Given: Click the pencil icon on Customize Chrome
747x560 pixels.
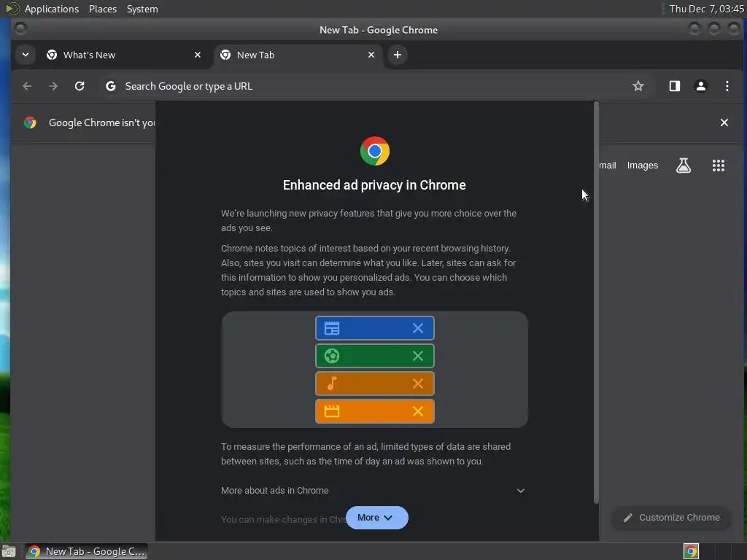Looking at the screenshot, I should (x=628, y=518).
